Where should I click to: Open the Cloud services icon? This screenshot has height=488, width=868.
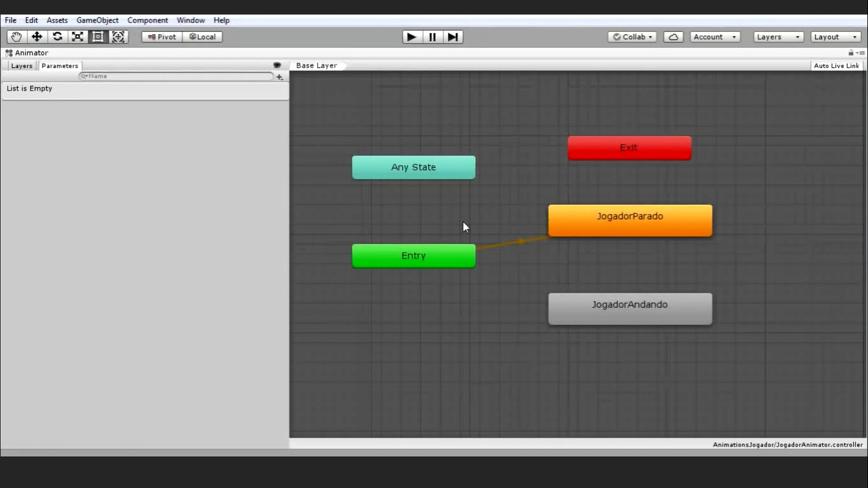[673, 37]
